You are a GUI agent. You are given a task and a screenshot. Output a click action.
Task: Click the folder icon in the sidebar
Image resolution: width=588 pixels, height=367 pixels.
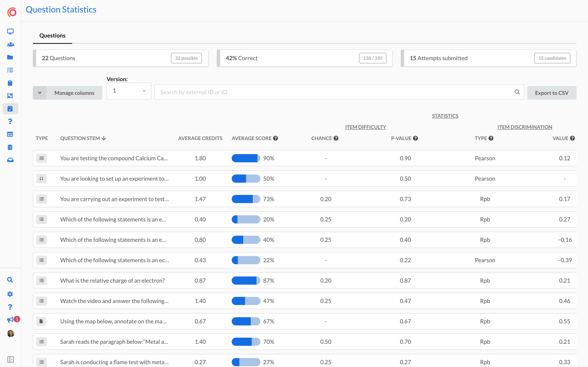pos(10,57)
